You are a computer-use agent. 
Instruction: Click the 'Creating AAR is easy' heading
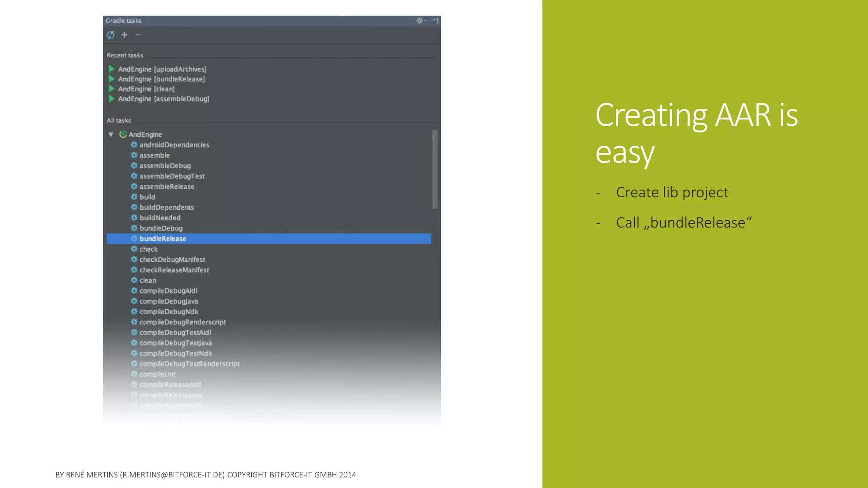click(x=696, y=133)
